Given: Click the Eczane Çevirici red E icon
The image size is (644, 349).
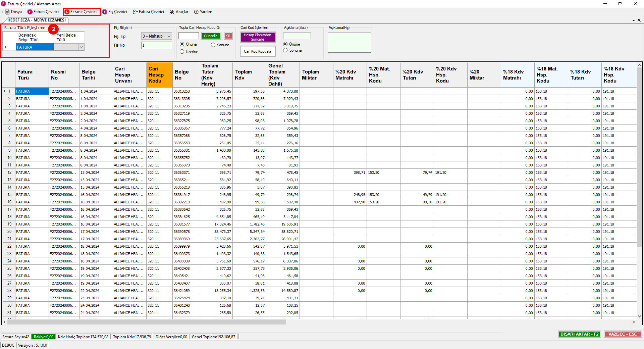Looking at the screenshot, I should [67, 12].
